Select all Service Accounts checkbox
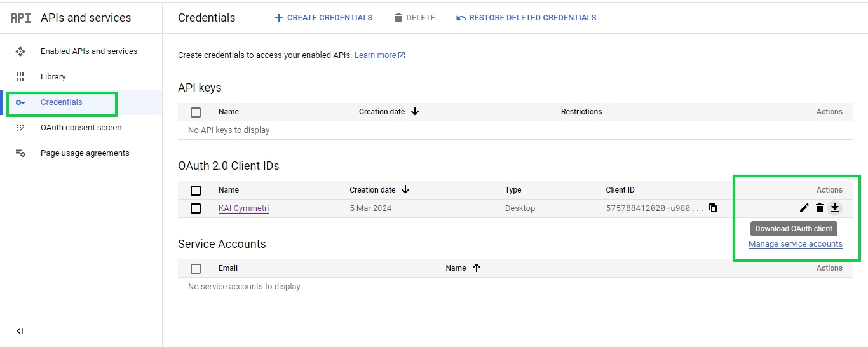868x347 pixels. coord(196,268)
